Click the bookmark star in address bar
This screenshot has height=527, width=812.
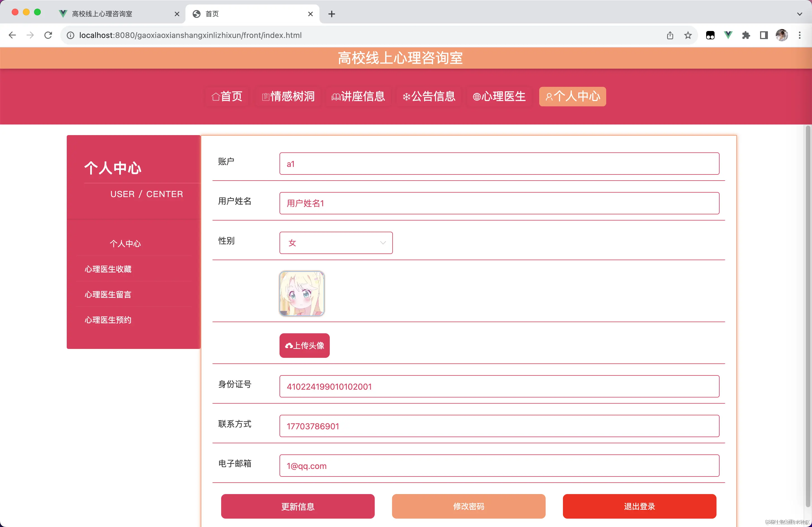(x=688, y=35)
